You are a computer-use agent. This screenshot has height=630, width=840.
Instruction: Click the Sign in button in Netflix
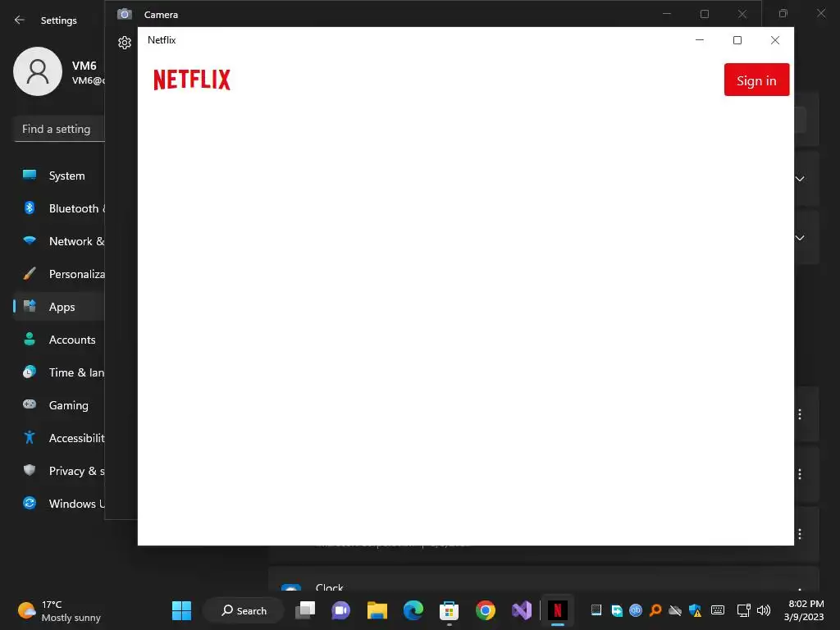(756, 80)
